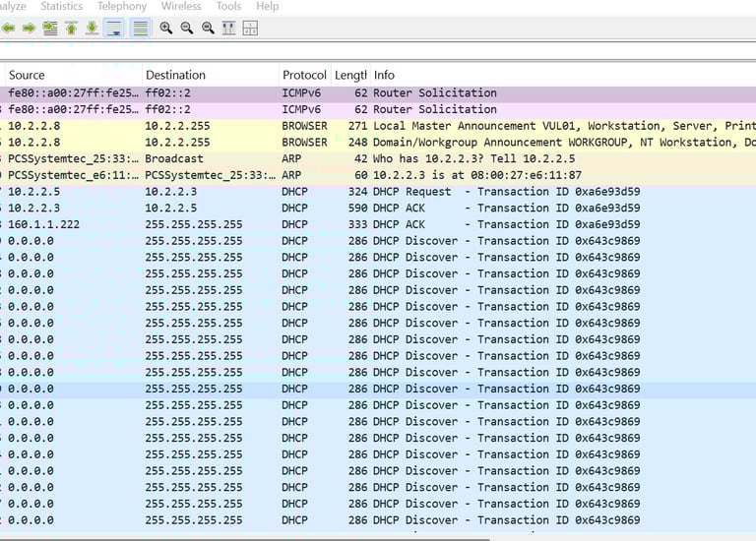
Task: Sort by the Protocol column header
Action: point(305,75)
